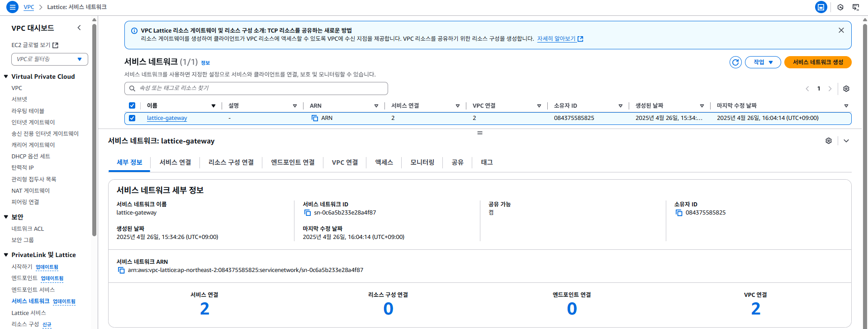868x329 pixels.
Task: Collapse the detail panel with chevron
Action: (846, 141)
